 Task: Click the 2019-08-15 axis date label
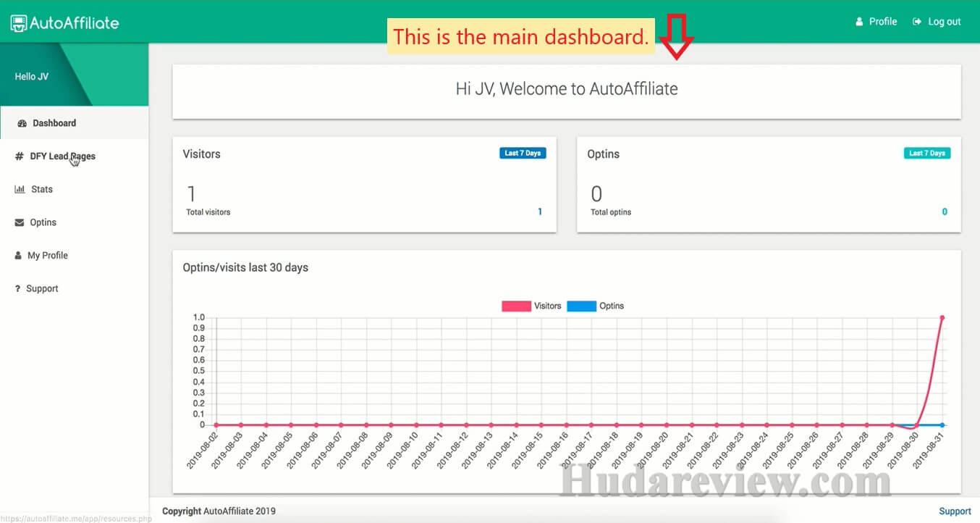point(528,449)
